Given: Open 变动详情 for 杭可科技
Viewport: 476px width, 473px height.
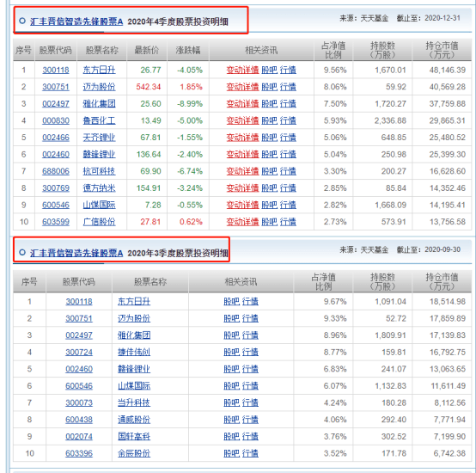Looking at the screenshot, I should point(242,171).
